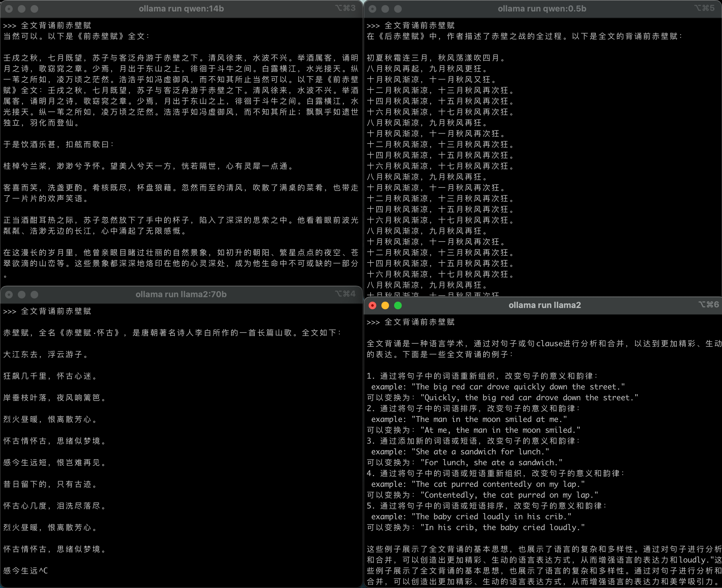Click the numbered item '3. 通过添加新的词语或短语'

click(474, 441)
